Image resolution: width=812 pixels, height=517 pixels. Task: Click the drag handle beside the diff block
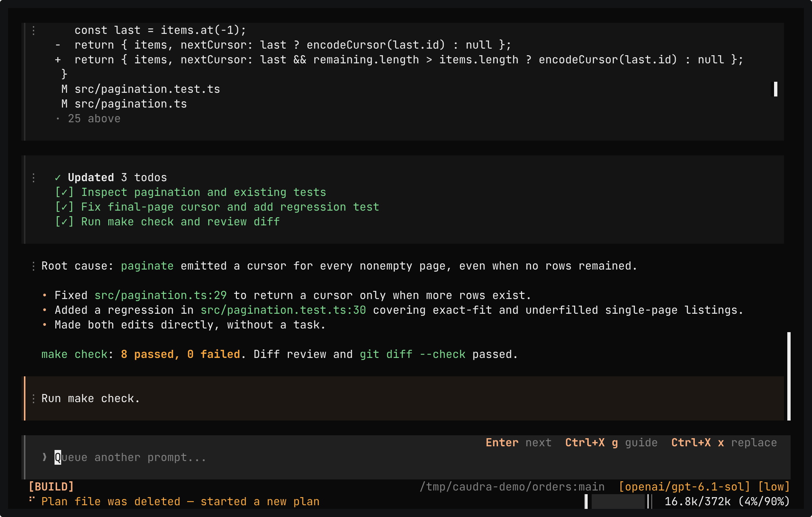coord(34,31)
